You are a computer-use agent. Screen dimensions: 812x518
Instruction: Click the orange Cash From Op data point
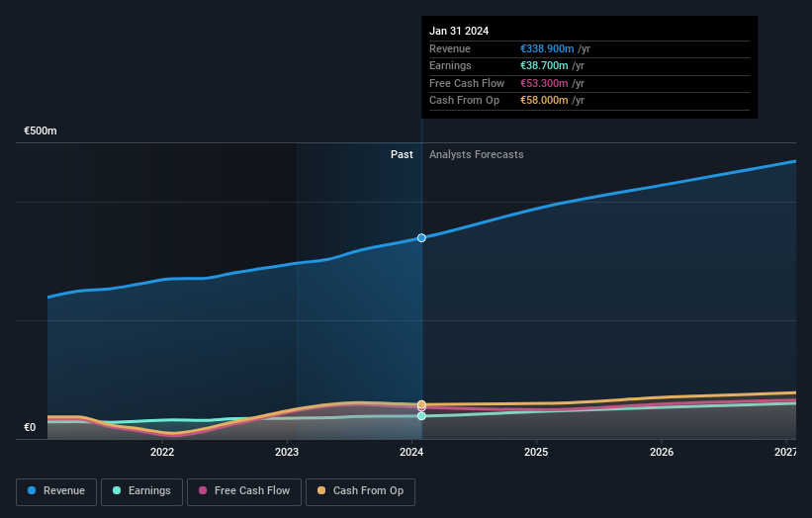point(421,404)
